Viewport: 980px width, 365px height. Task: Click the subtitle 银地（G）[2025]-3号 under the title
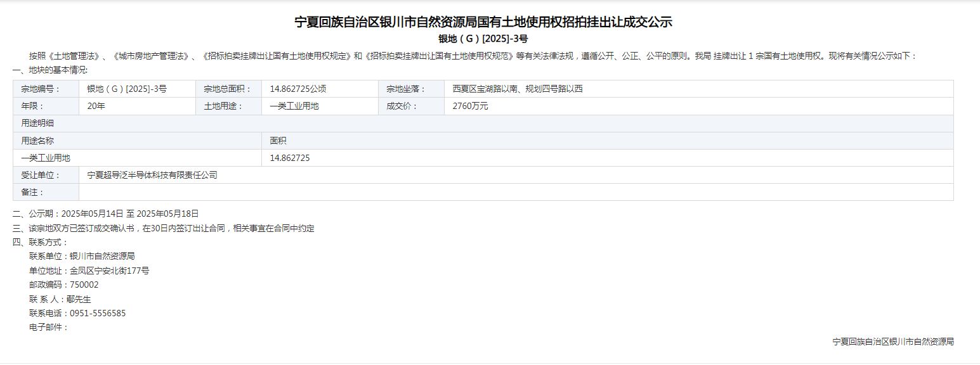pyautogui.click(x=483, y=39)
